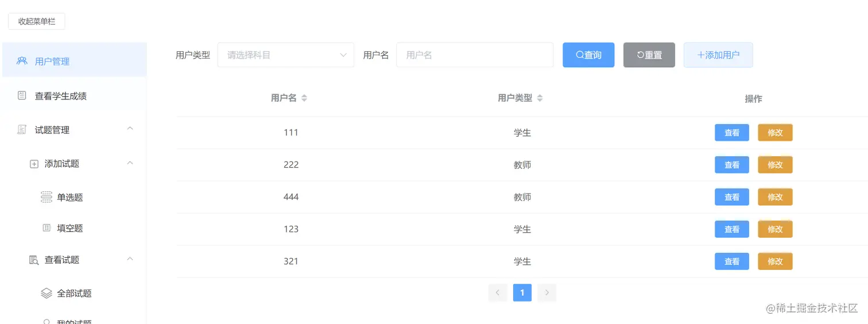Click 查看 for user 321
The height and width of the screenshot is (324, 868).
click(x=732, y=261)
